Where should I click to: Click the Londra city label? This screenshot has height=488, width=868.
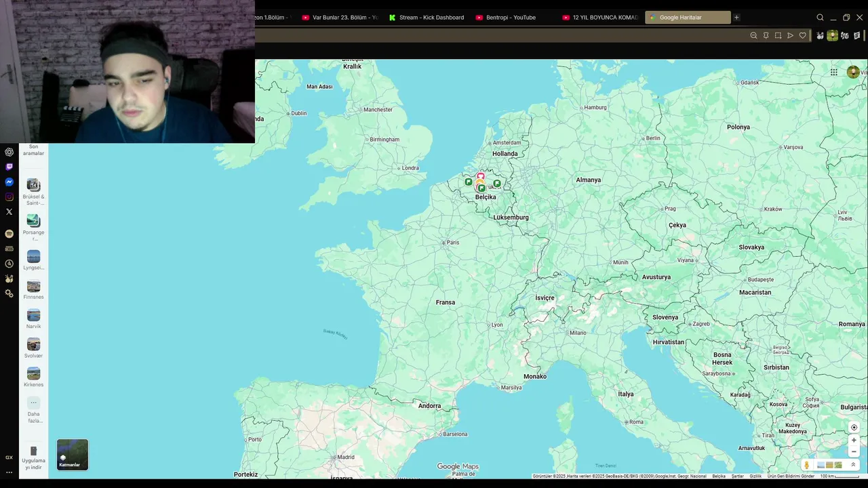[410, 168]
